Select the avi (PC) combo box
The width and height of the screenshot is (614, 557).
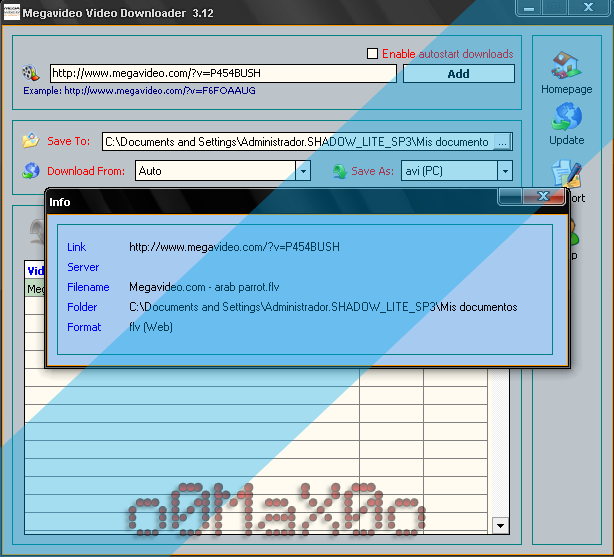(449, 171)
